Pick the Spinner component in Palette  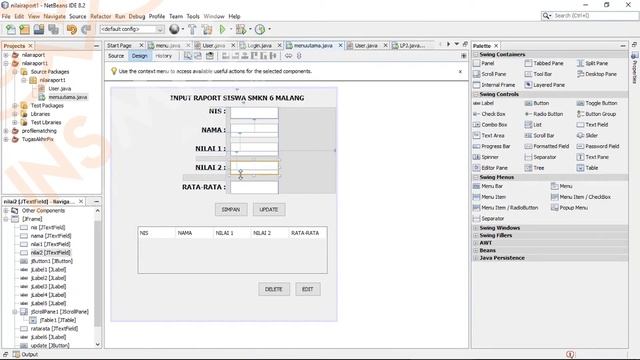tap(486, 157)
